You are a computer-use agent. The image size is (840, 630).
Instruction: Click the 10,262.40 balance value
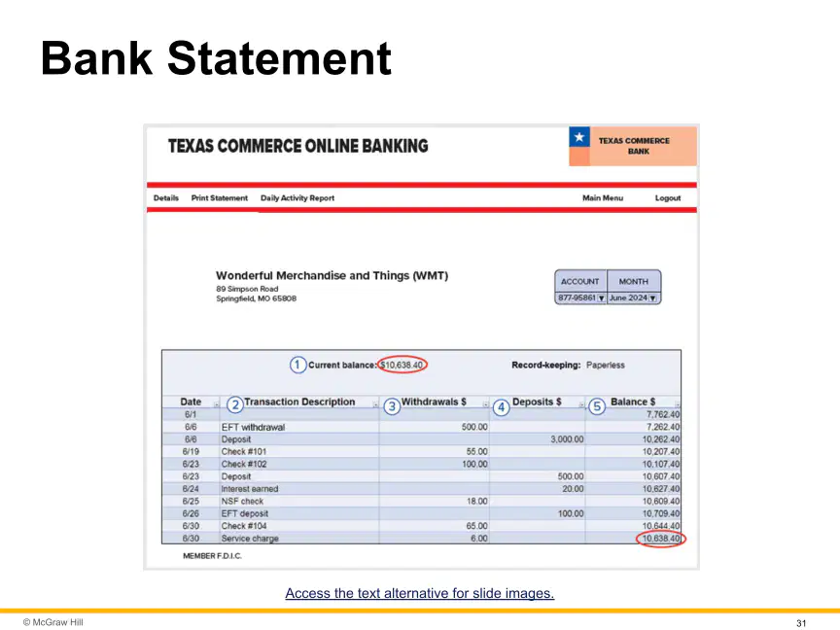click(661, 439)
